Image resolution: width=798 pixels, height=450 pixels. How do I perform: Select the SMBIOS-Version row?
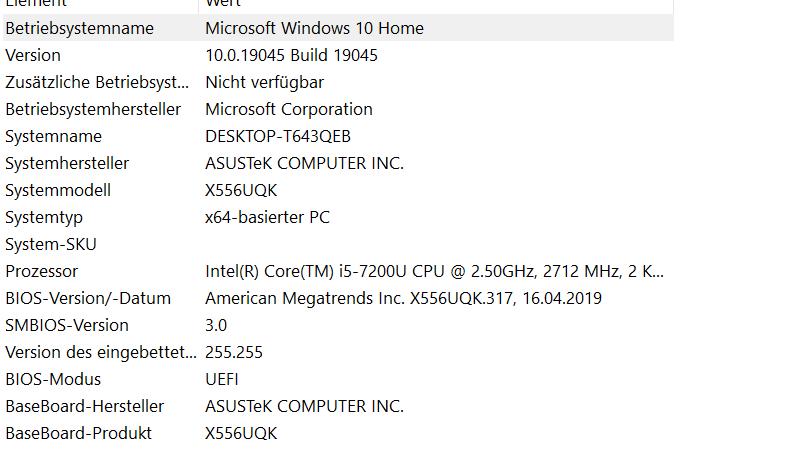tap(67, 325)
